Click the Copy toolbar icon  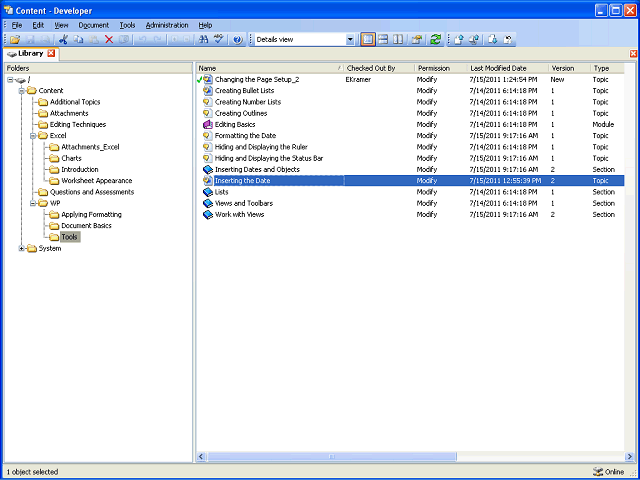point(78,40)
